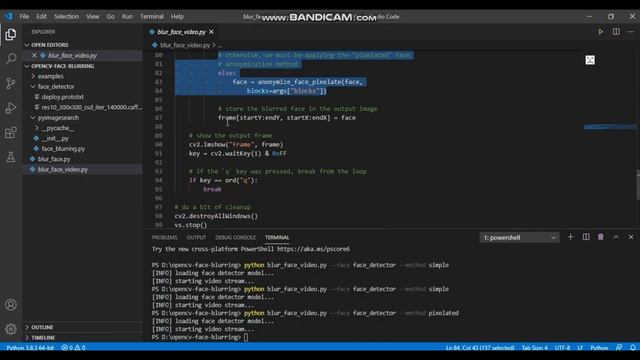
Task: Split the editor to the right
Action: 616,31
